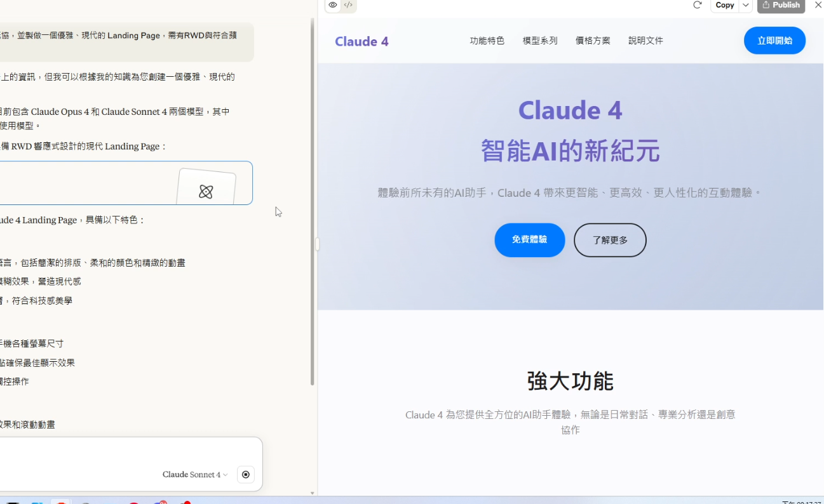The image size is (824, 504).
Task: Close the artifact panel with the X
Action: pyautogui.click(x=818, y=5)
